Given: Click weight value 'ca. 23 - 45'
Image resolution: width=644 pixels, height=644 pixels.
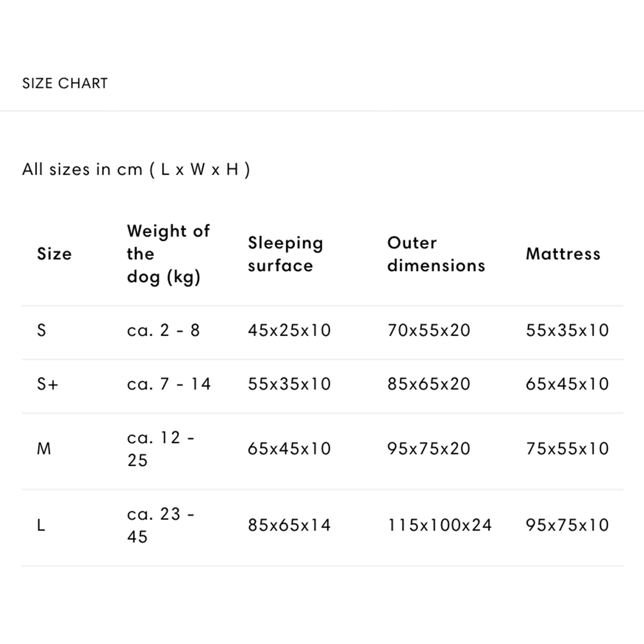Looking at the screenshot, I should (161, 525).
